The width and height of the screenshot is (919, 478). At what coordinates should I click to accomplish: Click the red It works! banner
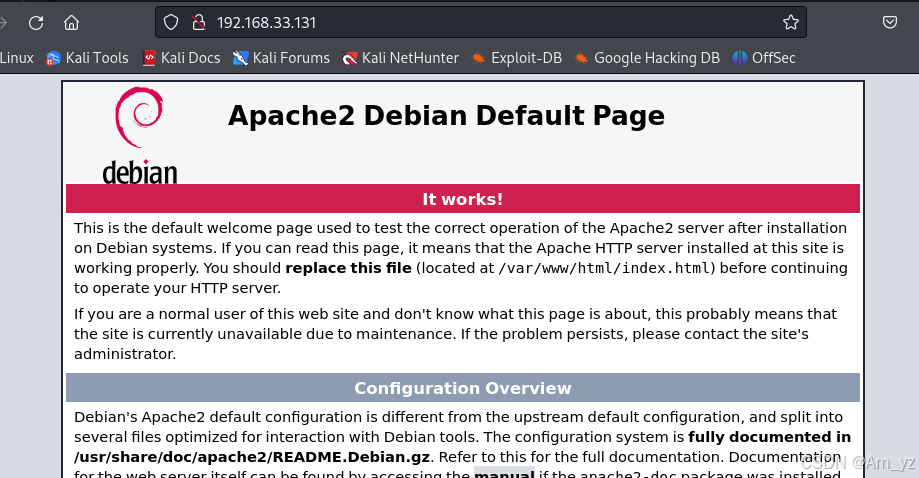(463, 199)
